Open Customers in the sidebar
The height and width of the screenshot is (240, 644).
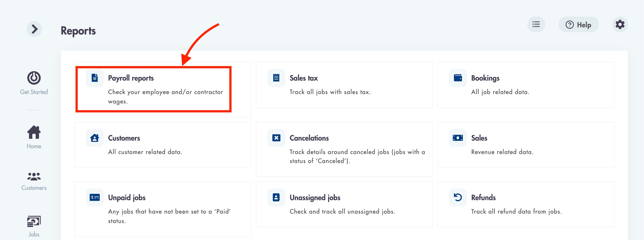[34, 181]
